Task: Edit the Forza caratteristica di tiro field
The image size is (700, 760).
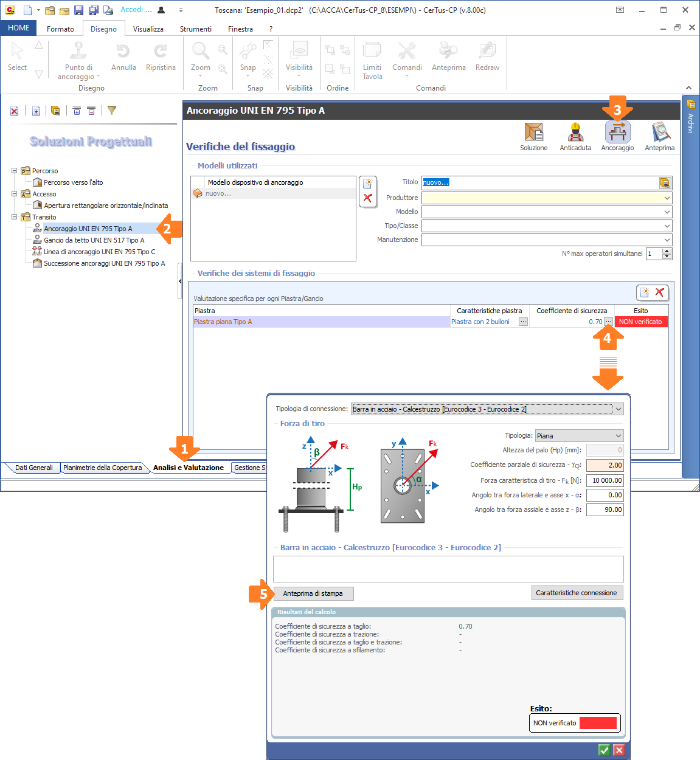Action: 605,480
